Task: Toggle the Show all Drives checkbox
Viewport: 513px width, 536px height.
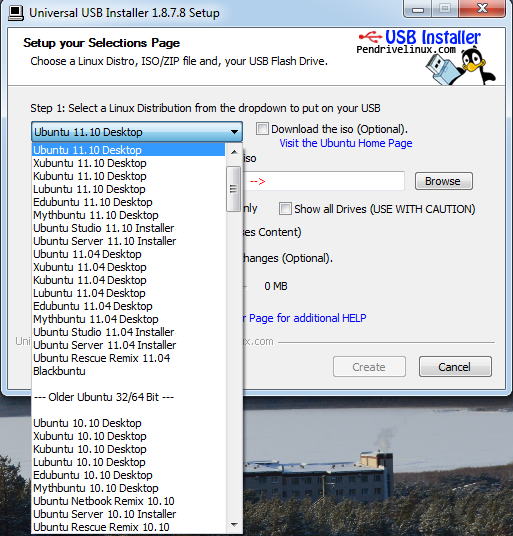Action: (x=285, y=209)
